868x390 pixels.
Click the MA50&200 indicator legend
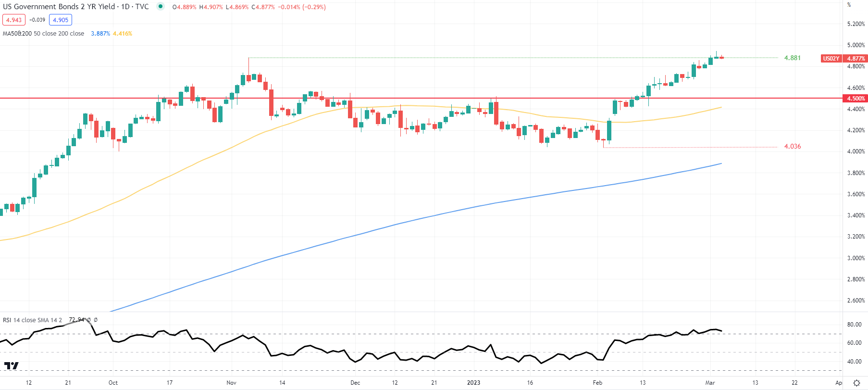tap(43, 34)
